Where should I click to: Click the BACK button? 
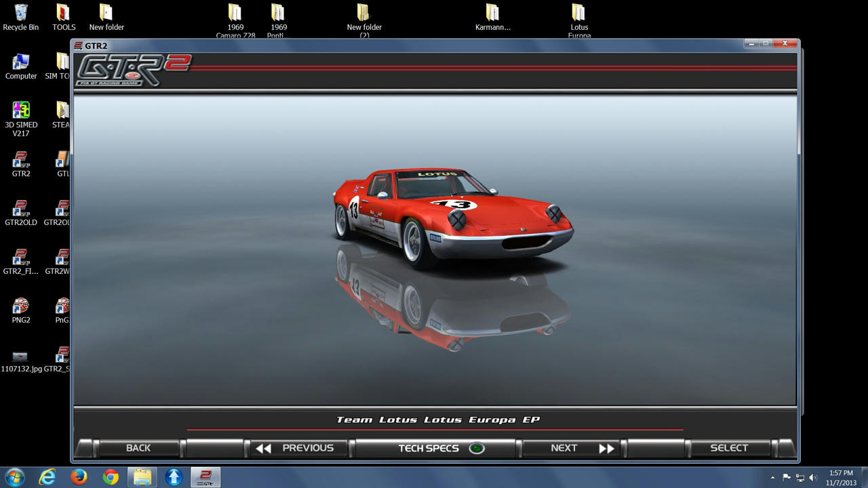pos(138,448)
